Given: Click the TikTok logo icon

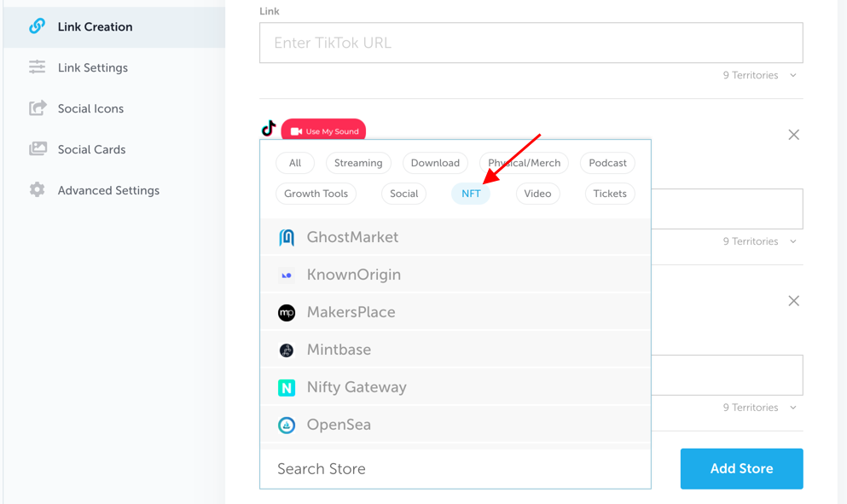Looking at the screenshot, I should (x=269, y=129).
